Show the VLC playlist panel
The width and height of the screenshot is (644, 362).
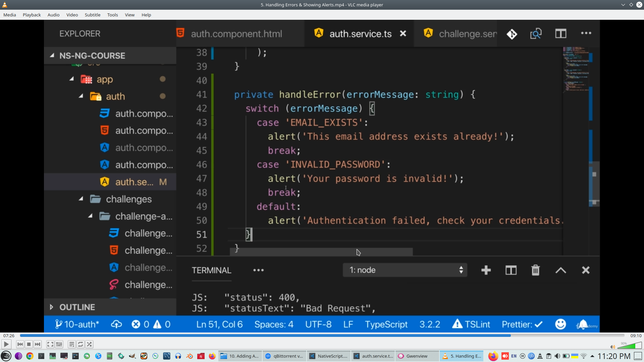click(x=71, y=344)
